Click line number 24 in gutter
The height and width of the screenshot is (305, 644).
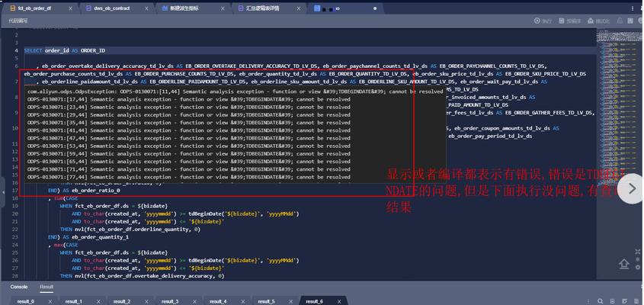(x=14, y=246)
